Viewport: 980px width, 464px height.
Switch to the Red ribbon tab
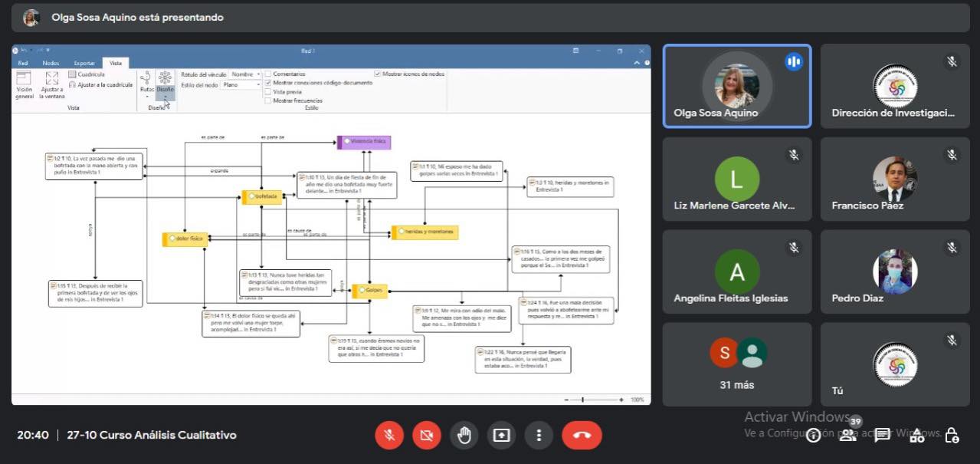click(23, 63)
